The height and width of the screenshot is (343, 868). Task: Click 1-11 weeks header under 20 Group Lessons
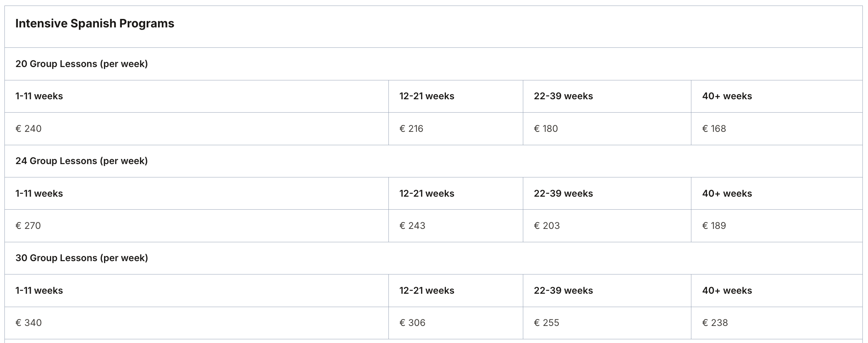pyautogui.click(x=39, y=96)
